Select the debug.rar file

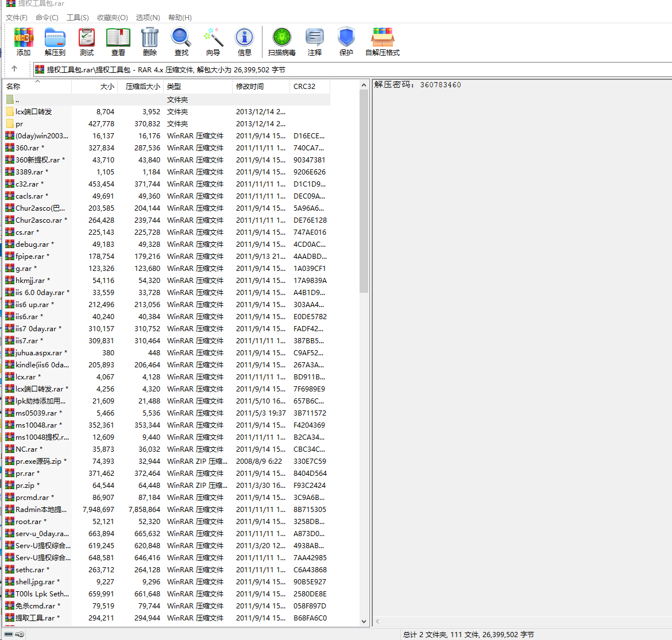167,244
